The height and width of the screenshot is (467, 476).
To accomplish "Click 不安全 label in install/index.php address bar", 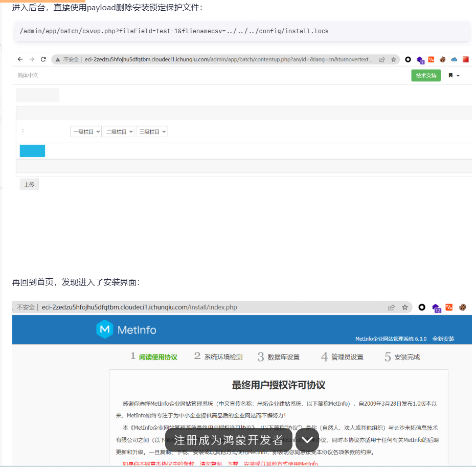I will pyautogui.click(x=26, y=307).
